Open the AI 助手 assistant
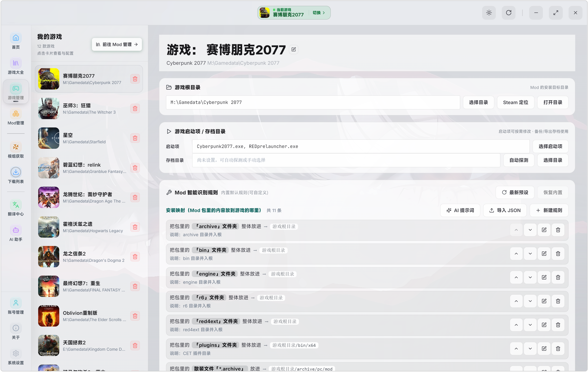 tap(16, 233)
